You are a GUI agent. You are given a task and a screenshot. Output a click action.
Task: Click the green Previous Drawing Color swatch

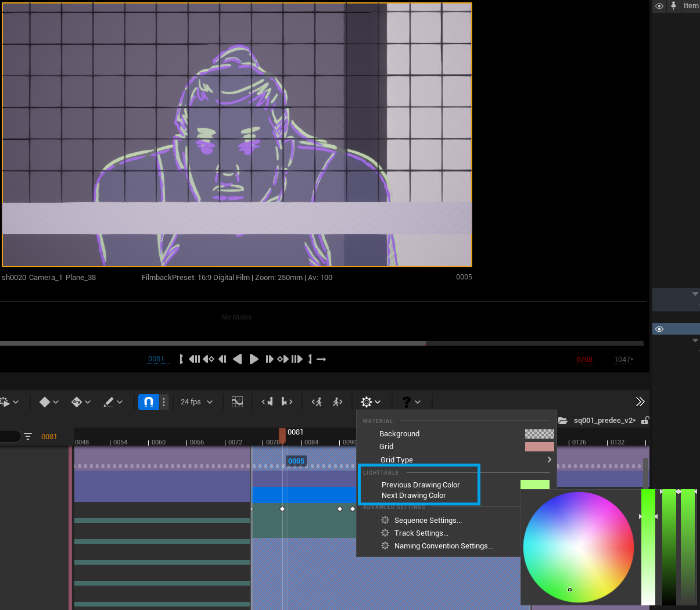tap(535, 484)
